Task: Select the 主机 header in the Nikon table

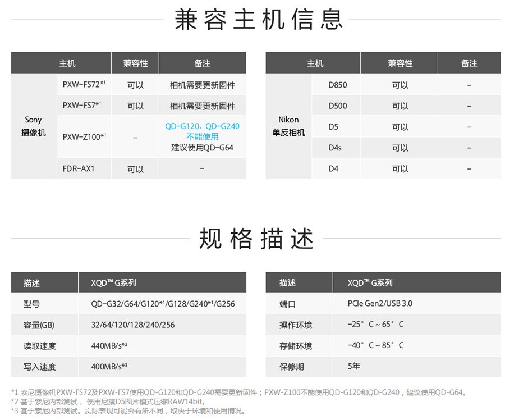Action: point(315,63)
